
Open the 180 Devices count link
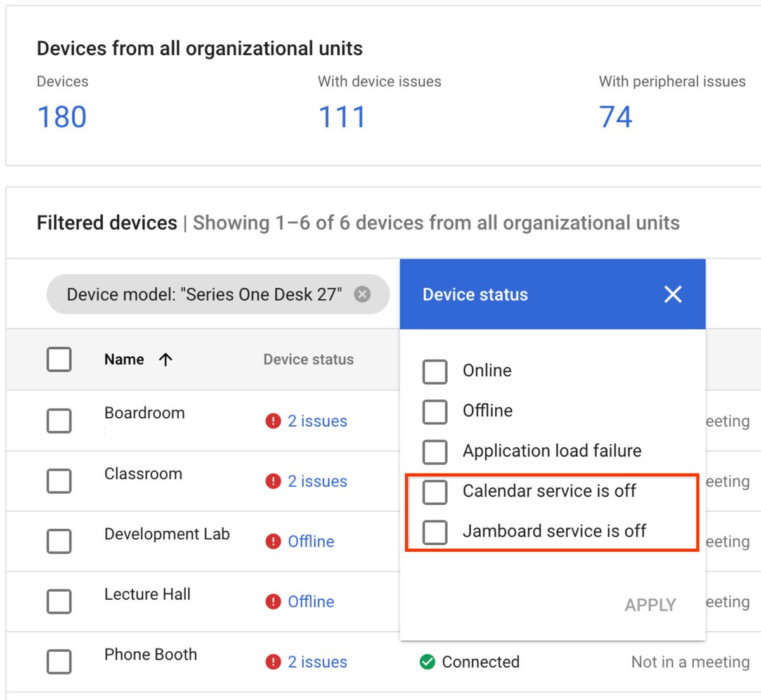[62, 116]
